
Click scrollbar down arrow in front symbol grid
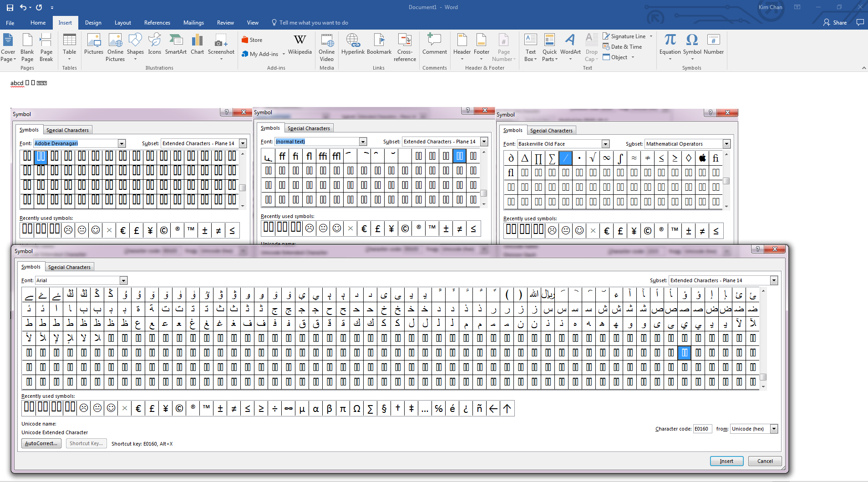pos(763,387)
